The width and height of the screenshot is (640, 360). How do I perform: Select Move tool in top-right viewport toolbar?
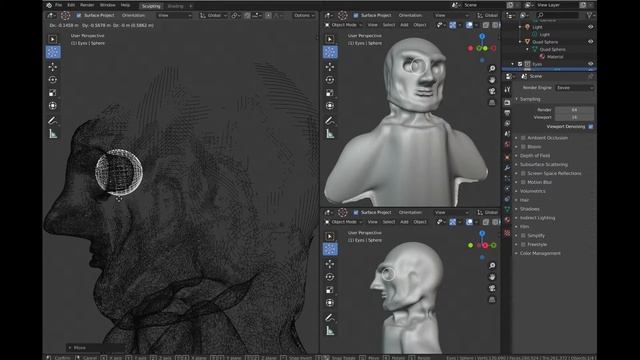click(x=330, y=67)
